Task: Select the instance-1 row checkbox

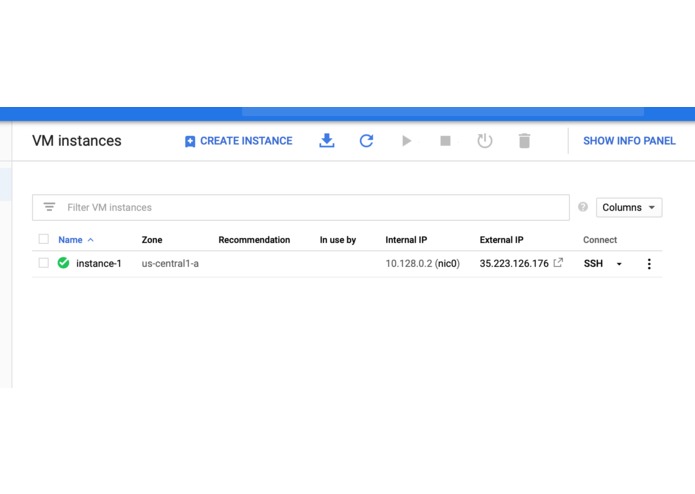Action: (43, 263)
